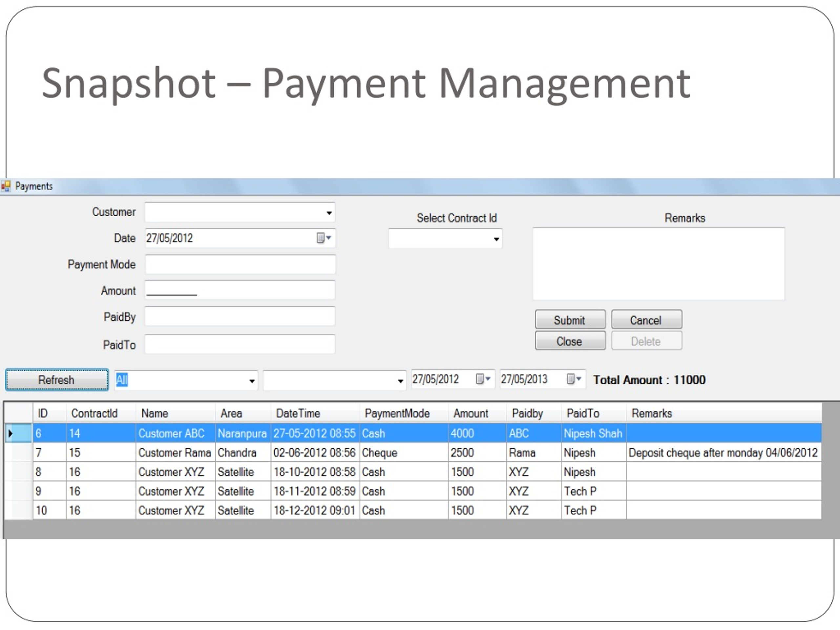Open the calendar for the 27/05/2013 filter date
Viewport: 840px width, 630px height.
574,379
